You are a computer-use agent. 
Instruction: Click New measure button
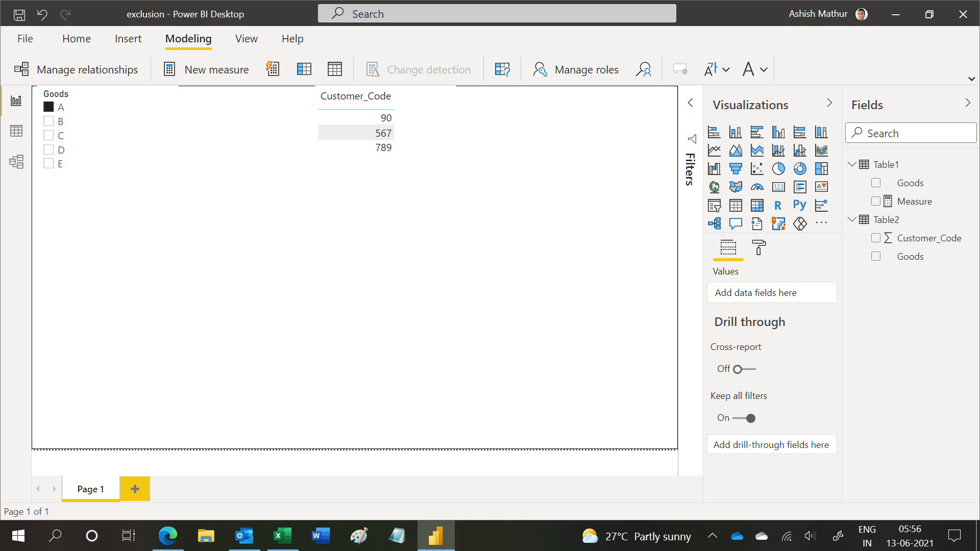(206, 69)
